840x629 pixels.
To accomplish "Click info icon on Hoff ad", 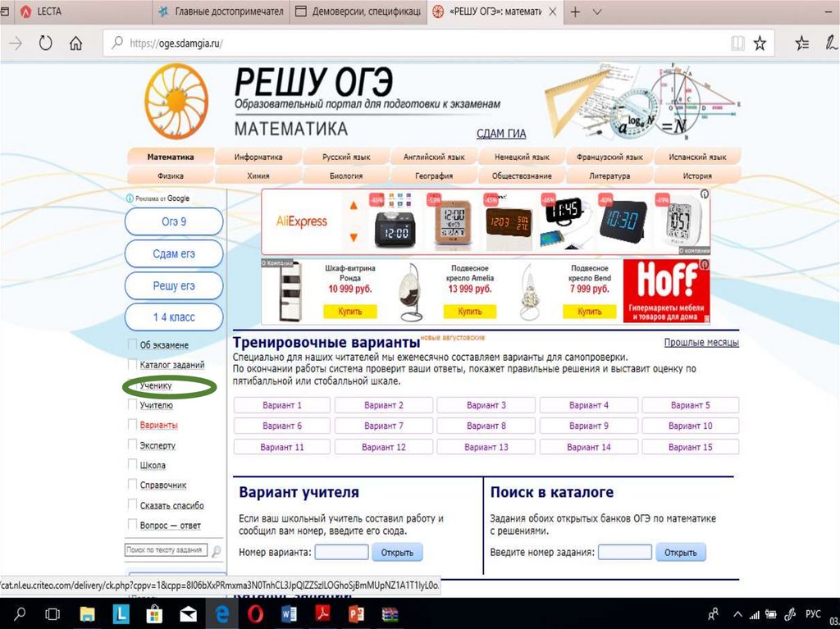I will click(x=705, y=264).
